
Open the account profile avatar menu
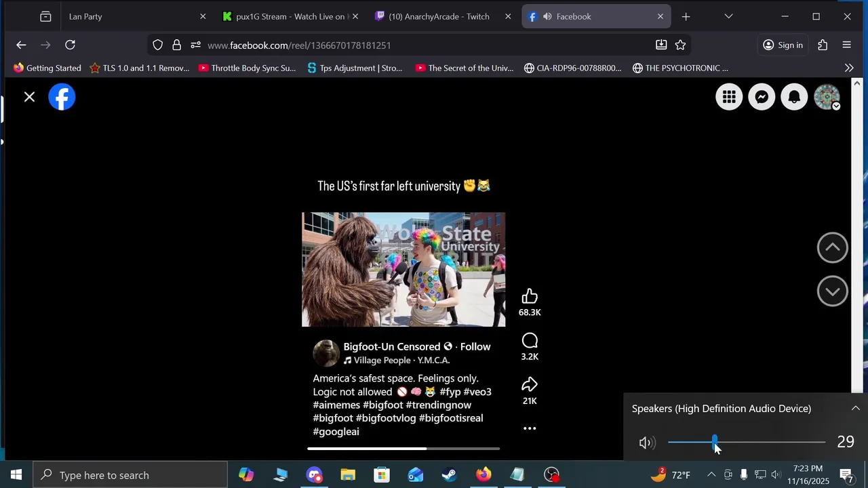pyautogui.click(x=827, y=97)
